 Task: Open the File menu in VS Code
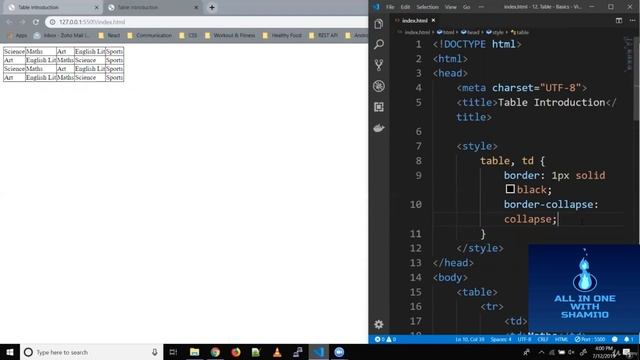point(390,7)
